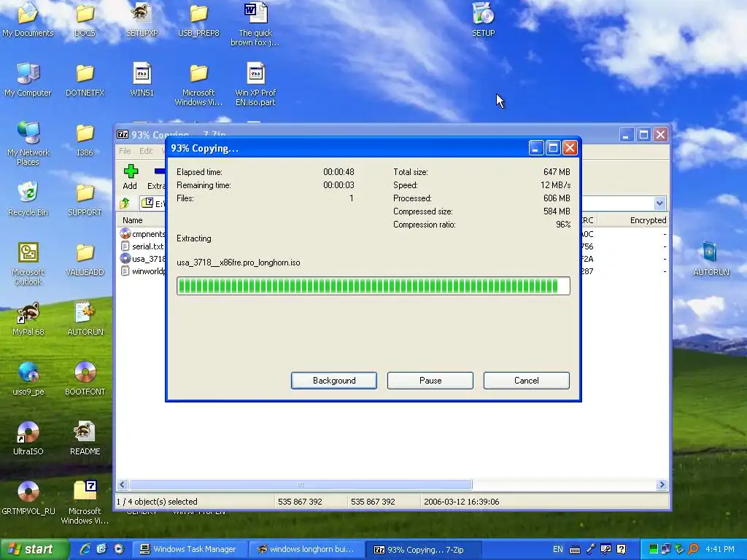Select the winworldpc entry in 7-Zip list
The image size is (747, 560).
tap(142, 271)
